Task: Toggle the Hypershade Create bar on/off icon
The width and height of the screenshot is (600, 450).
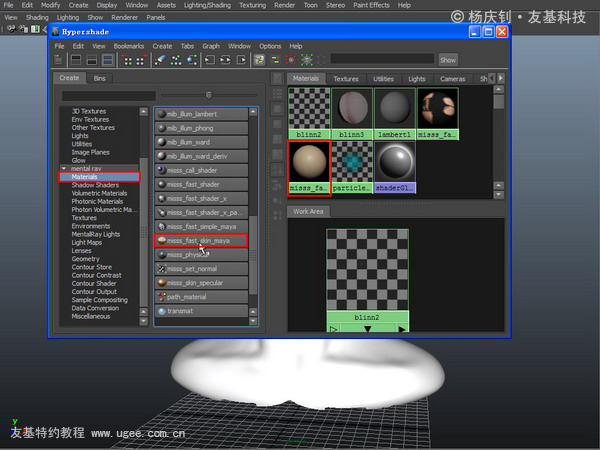Action: pos(58,60)
